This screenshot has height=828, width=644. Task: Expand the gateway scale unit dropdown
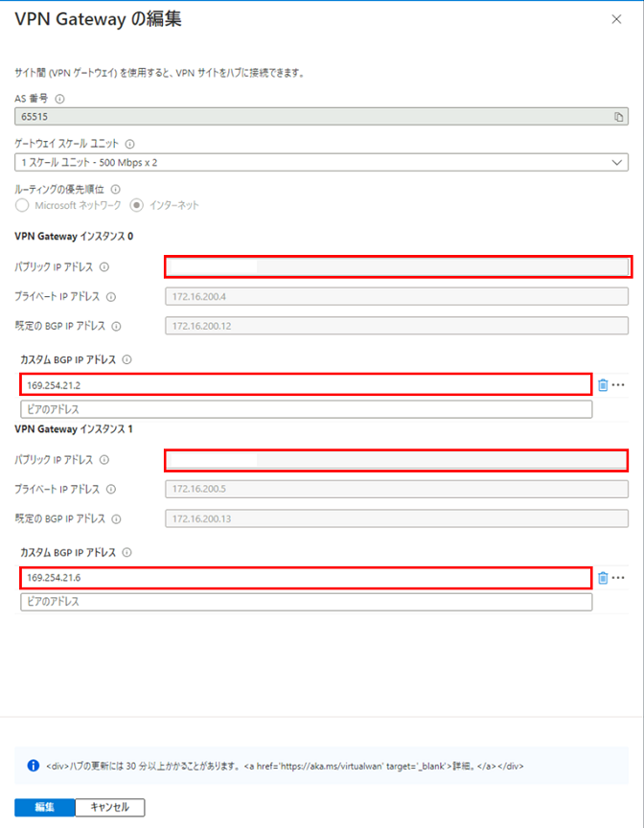[x=322, y=162]
